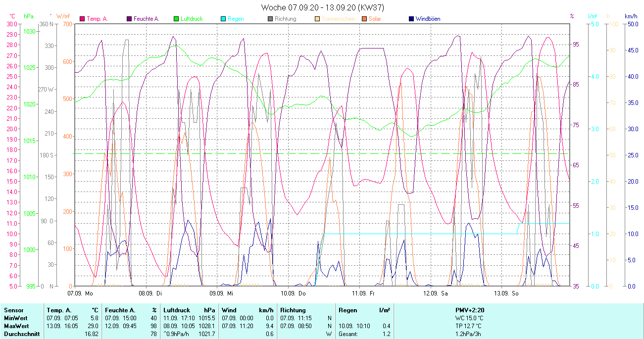Click the 'MinWert' row label
Screen dimensions: 644x339
(x=15, y=318)
